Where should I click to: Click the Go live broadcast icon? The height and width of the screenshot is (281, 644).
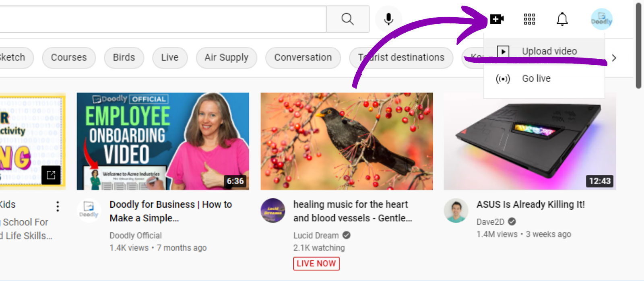point(503,79)
